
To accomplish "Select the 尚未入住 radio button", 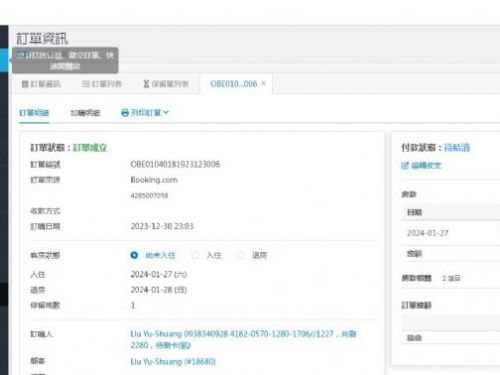I will pos(134,255).
